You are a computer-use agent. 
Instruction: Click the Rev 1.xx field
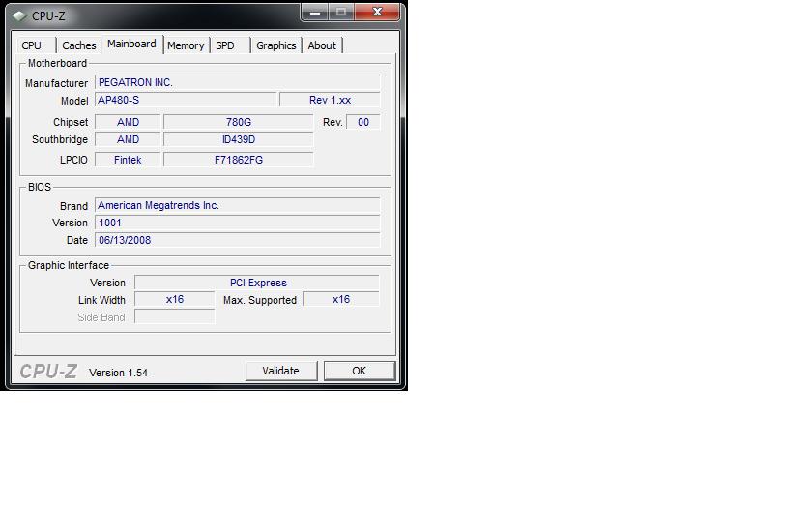tap(330, 100)
